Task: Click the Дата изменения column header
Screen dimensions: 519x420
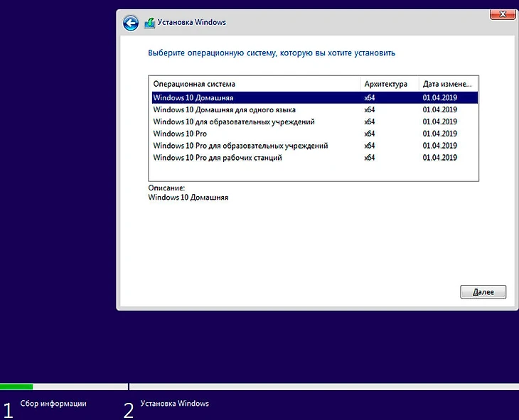Action: [x=448, y=84]
